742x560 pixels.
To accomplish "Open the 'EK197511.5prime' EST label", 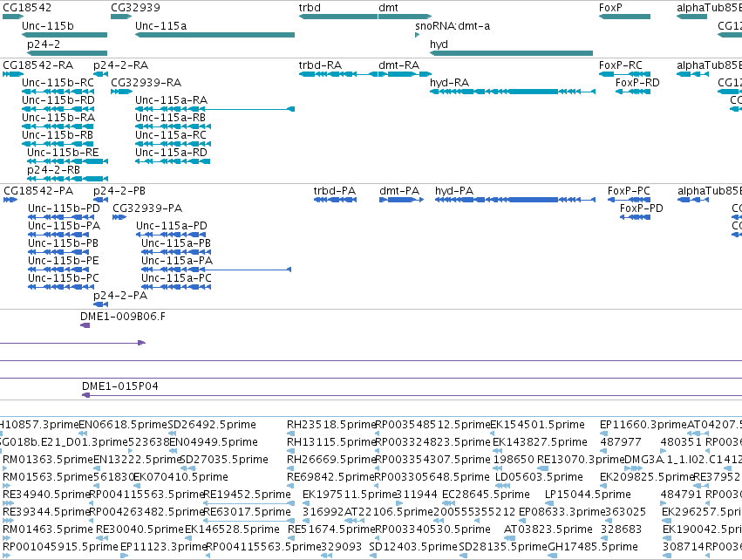I will click(x=350, y=495).
